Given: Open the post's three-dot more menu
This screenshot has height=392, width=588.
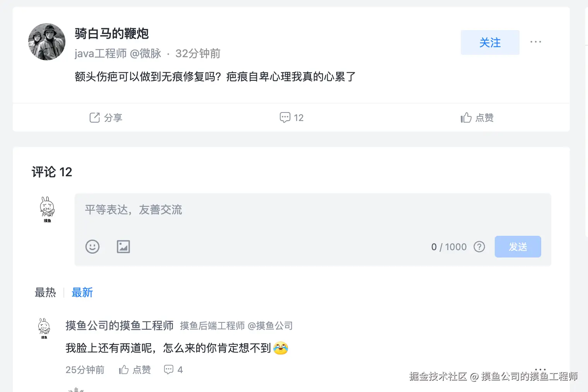Looking at the screenshot, I should 536,42.
